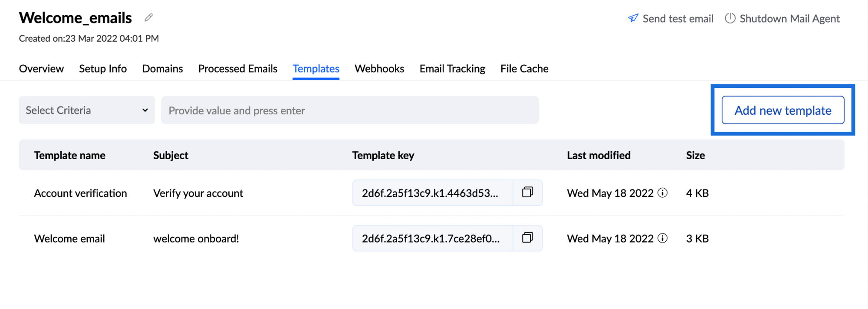Click the pencil icon to rename Welcome_emails

click(x=148, y=17)
